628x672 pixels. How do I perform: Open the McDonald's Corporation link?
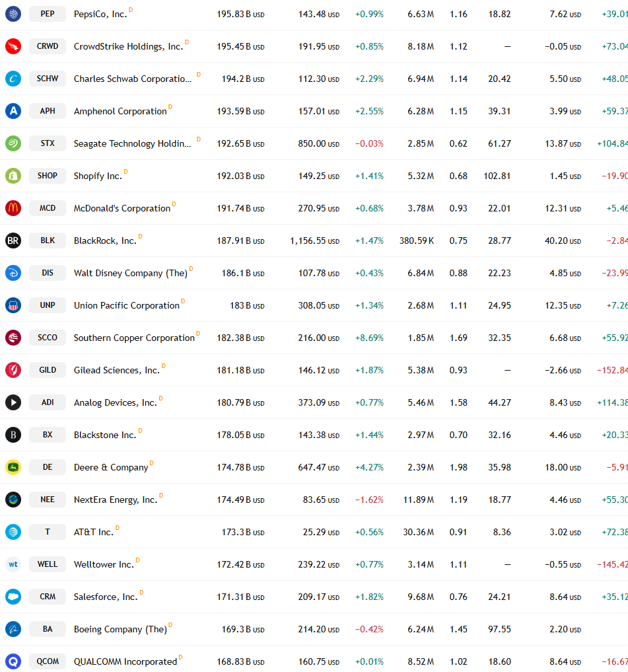122,208
